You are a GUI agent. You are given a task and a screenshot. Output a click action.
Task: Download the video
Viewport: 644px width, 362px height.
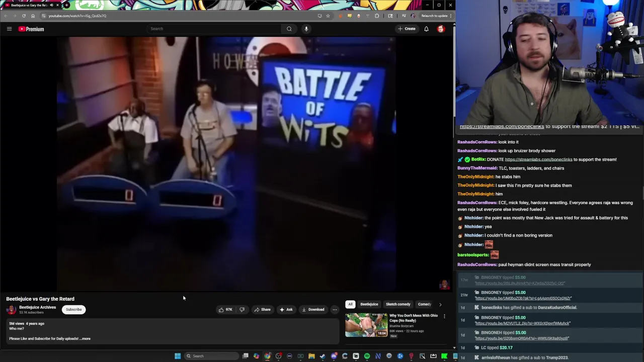tap(313, 310)
